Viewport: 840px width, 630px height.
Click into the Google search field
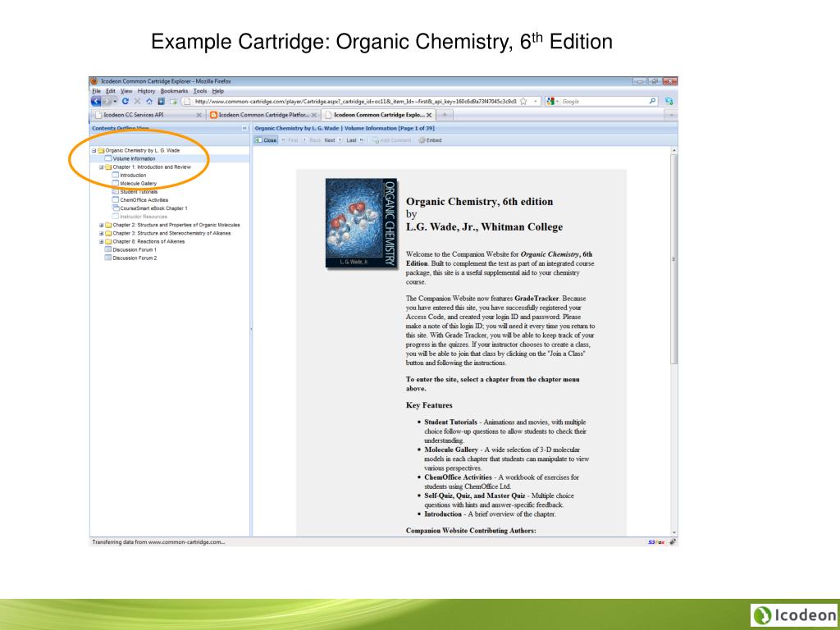click(x=605, y=101)
